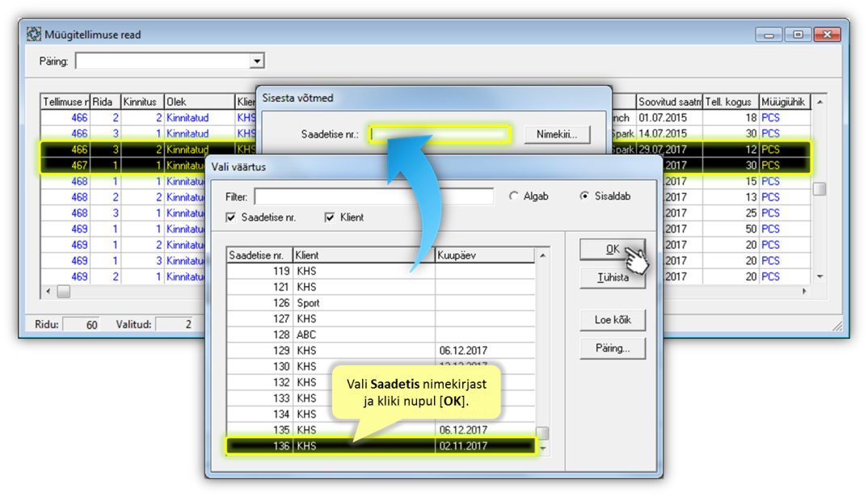
Task: Select shipment row 129 KHS
Action: 381,351
